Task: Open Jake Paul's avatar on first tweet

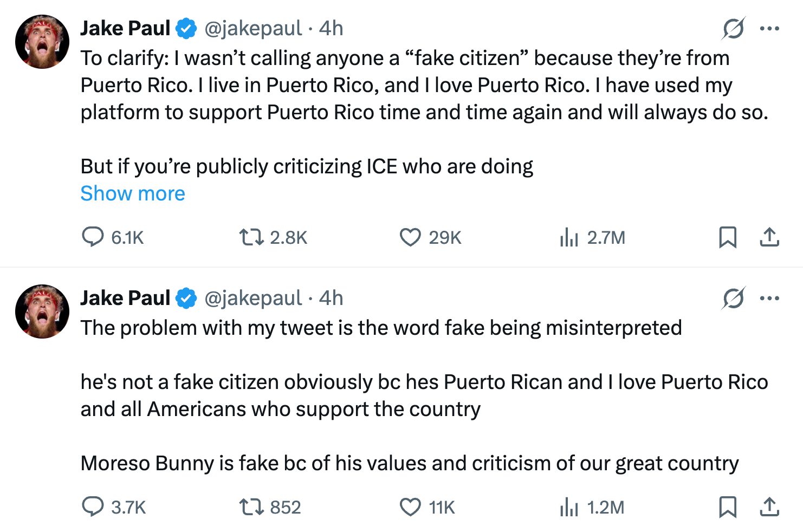Action: (42, 42)
